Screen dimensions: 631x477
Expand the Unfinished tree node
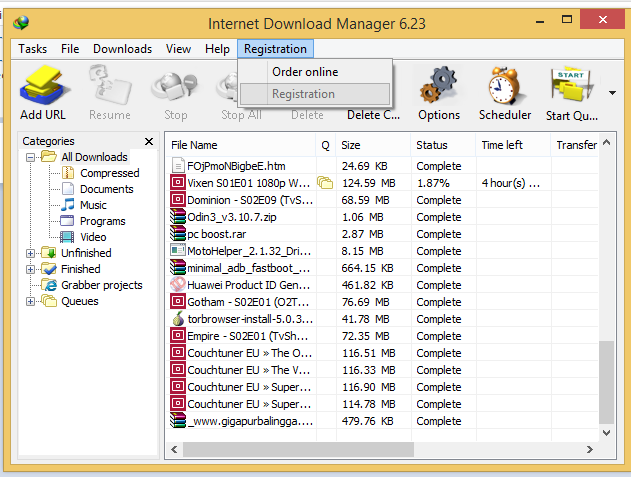pyautogui.click(x=31, y=253)
